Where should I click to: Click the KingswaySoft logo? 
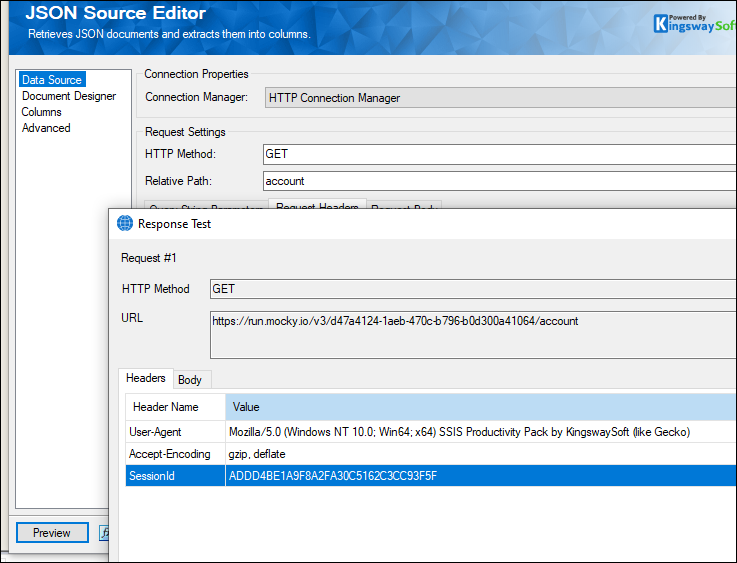(x=695, y=23)
